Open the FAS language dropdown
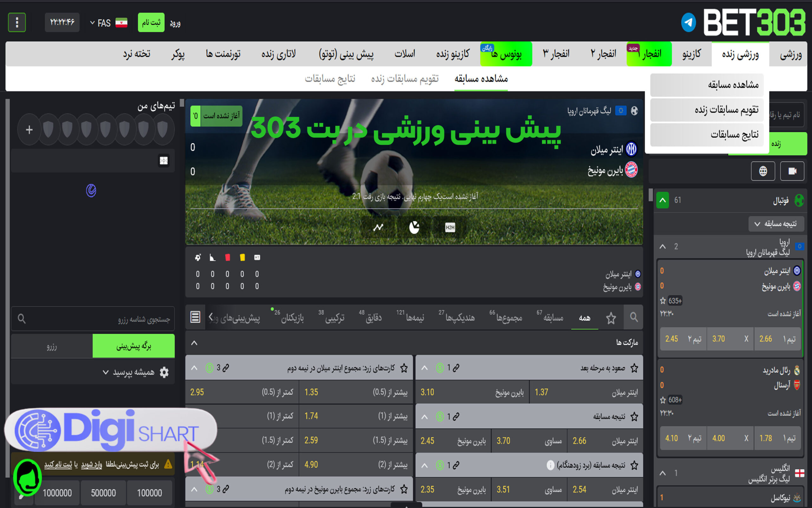Viewport: 812px width, 508px height. tap(108, 23)
